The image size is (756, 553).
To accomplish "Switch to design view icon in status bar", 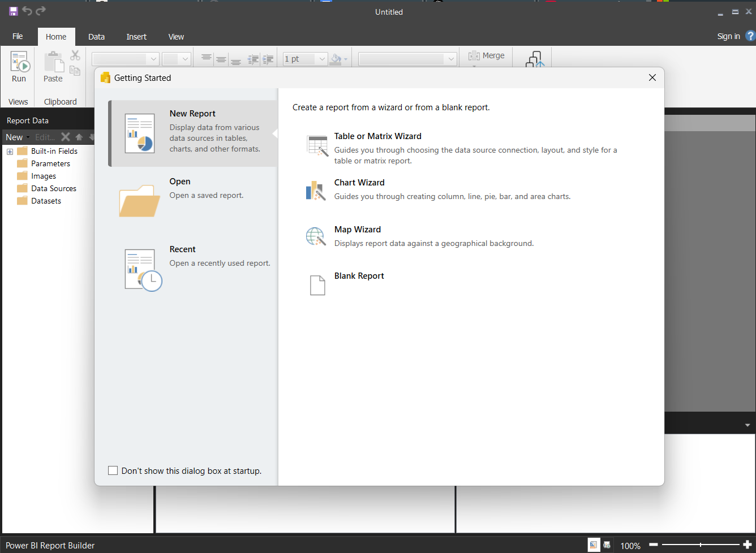I will click(x=594, y=545).
